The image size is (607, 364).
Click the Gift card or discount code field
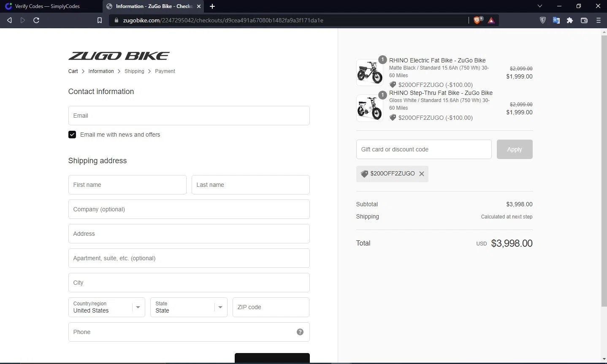pyautogui.click(x=424, y=149)
